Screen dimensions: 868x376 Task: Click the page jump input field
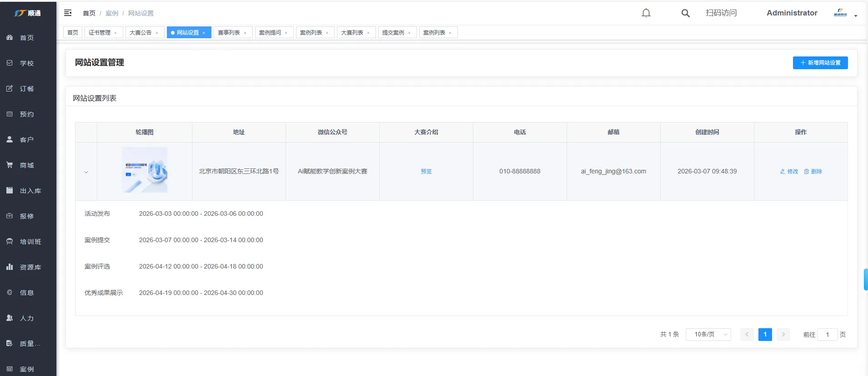pos(827,335)
